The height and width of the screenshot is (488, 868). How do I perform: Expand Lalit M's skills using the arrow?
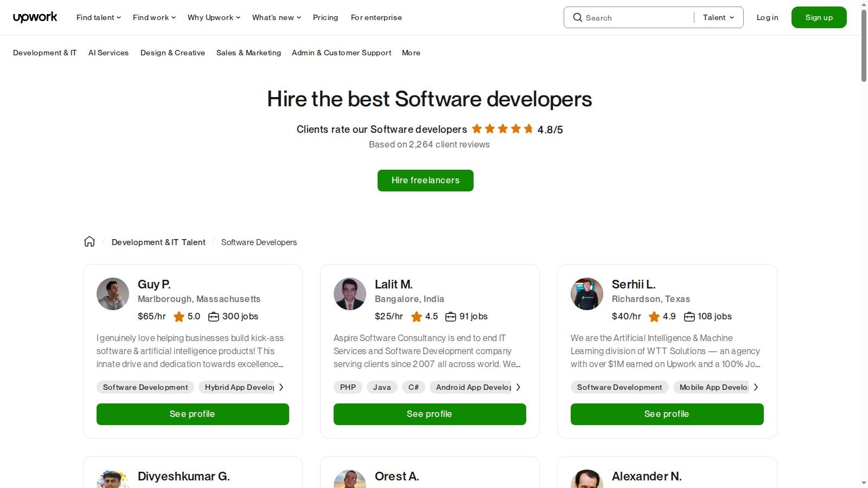click(519, 387)
